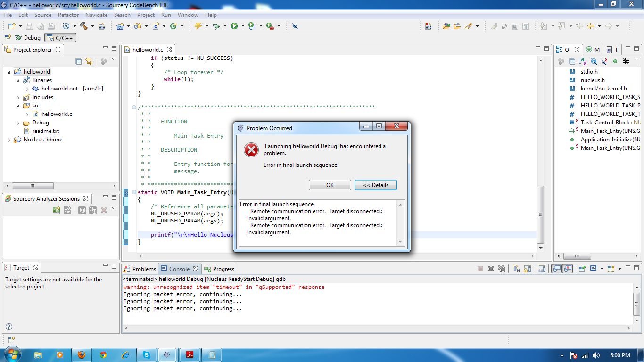Click the Debug bug toolbar icon

[216, 26]
